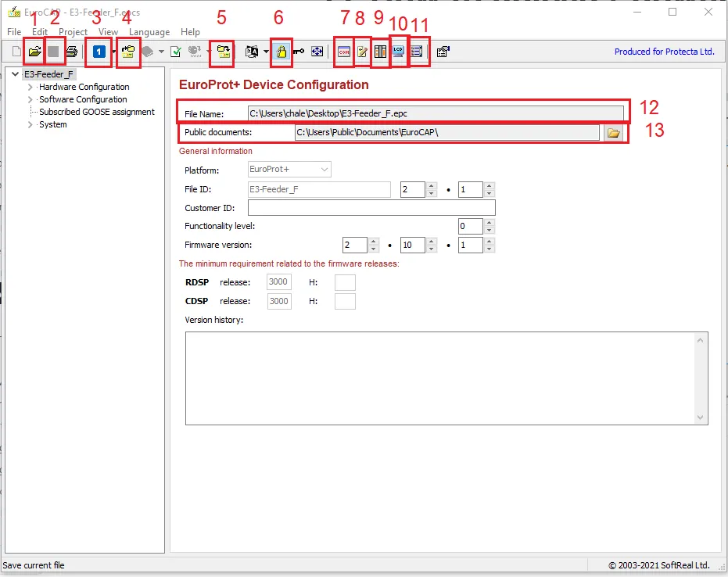The height and width of the screenshot is (577, 728).
Task: Open dropdown arrow beside the blue 1 icon
Action: (113, 52)
